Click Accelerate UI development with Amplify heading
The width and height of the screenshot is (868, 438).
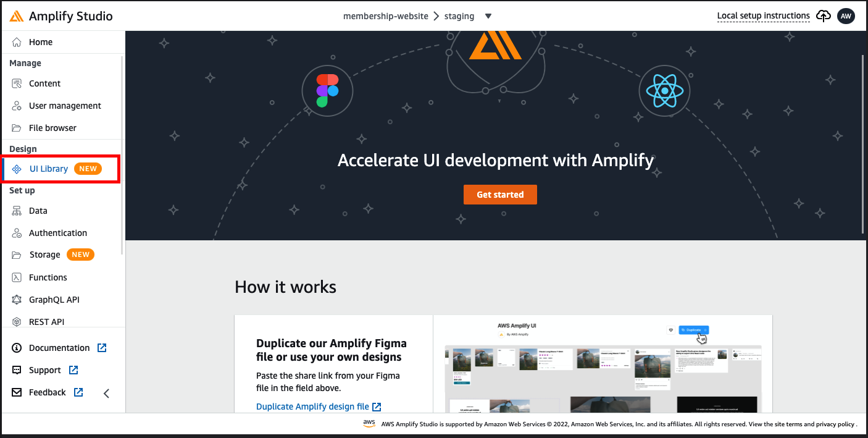tap(496, 160)
